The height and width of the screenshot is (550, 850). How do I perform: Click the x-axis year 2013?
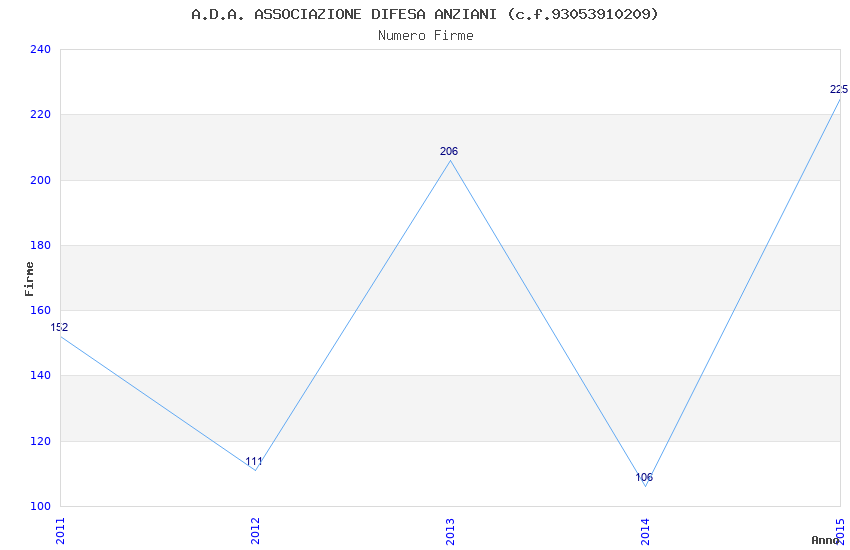click(x=450, y=531)
